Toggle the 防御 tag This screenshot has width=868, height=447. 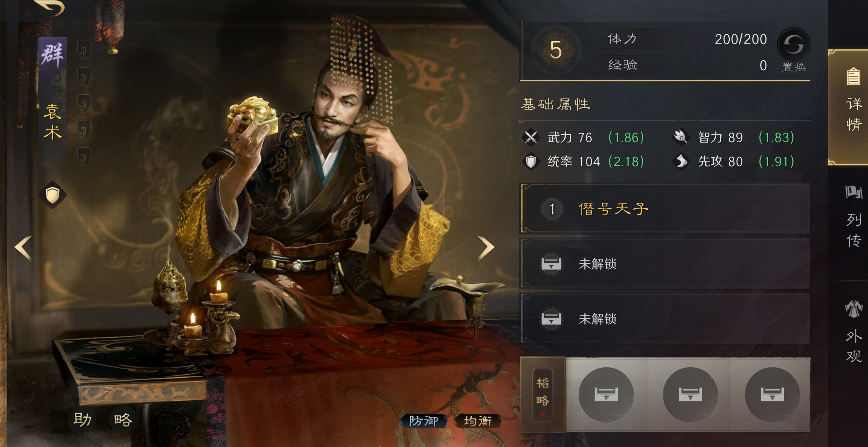click(x=423, y=421)
